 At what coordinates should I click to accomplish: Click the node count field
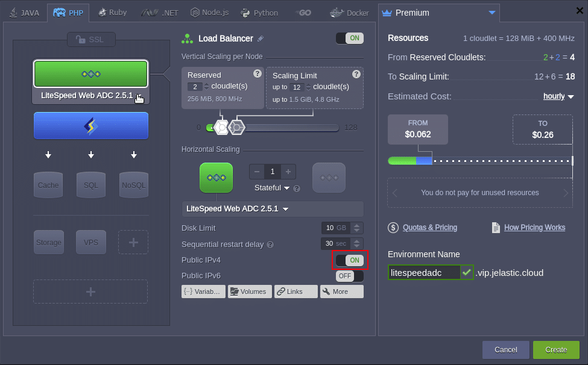pos(273,172)
